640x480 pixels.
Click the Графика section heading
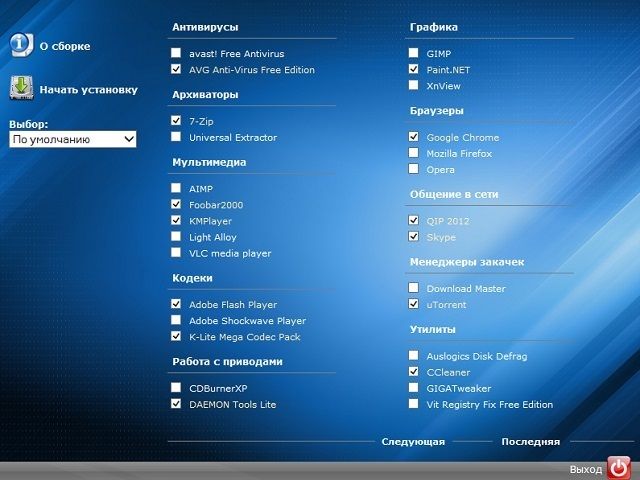(433, 27)
